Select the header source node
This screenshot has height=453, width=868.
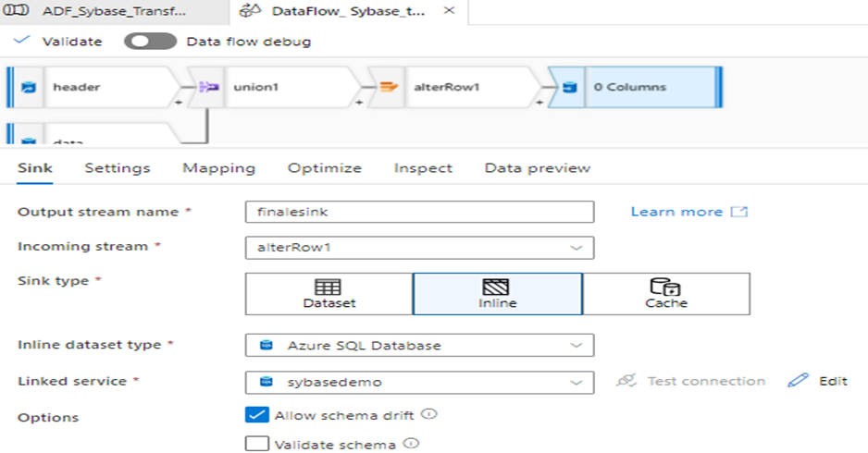(x=93, y=87)
